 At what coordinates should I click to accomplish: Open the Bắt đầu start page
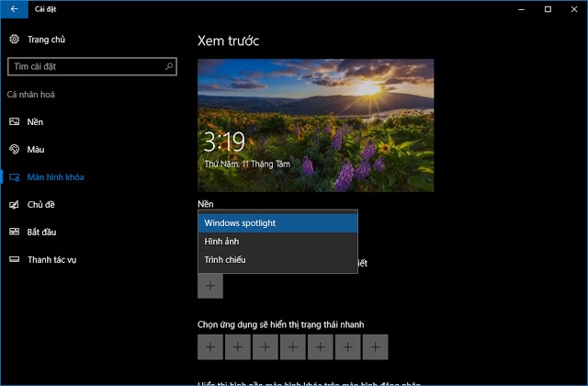pyautogui.click(x=33, y=232)
